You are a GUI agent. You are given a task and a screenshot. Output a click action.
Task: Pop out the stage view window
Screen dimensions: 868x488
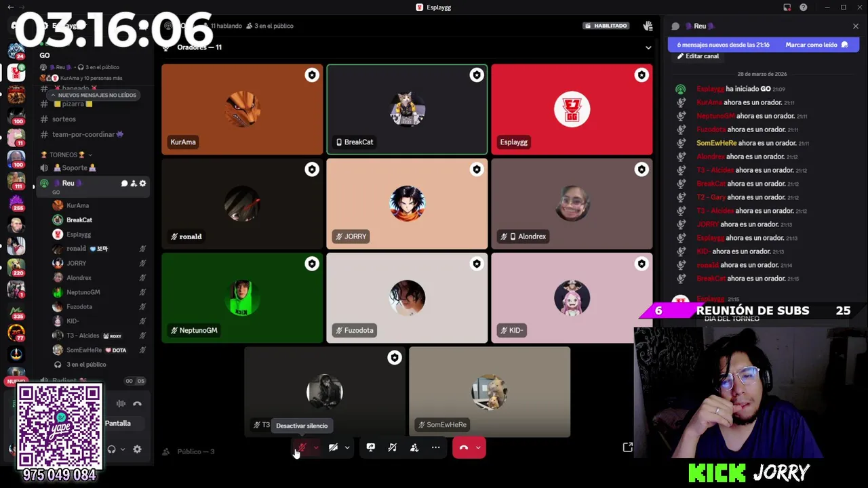click(x=628, y=447)
